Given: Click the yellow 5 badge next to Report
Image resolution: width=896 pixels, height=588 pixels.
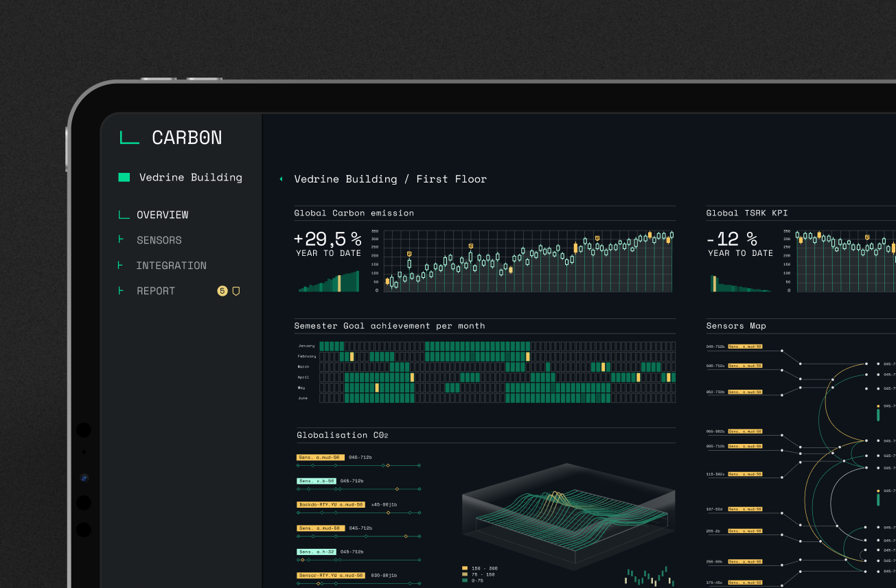Looking at the screenshot, I should (222, 291).
